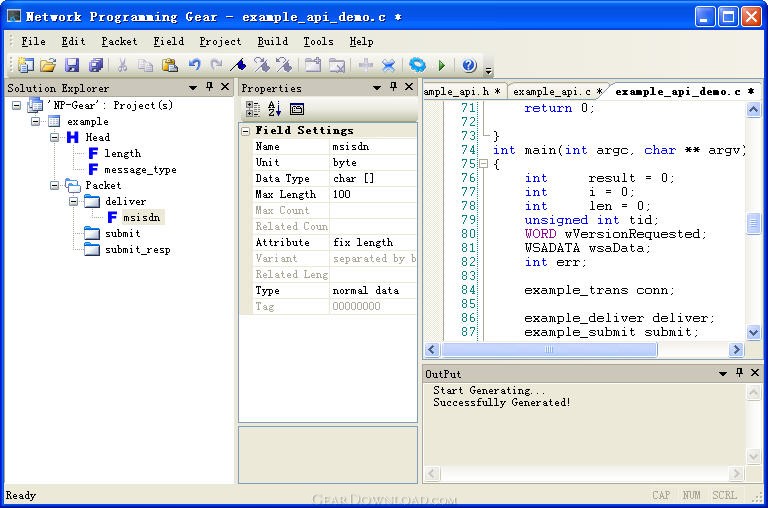Close the Solution Explorer panel

coord(225,87)
